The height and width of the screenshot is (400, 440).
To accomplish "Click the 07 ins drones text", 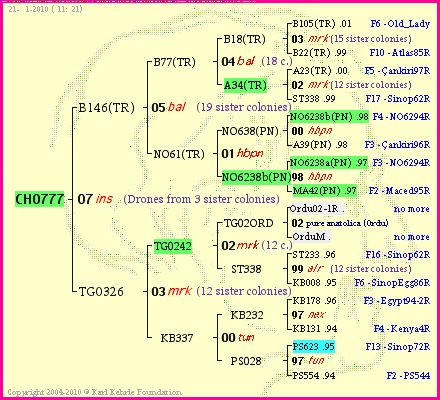I will 179,199.
